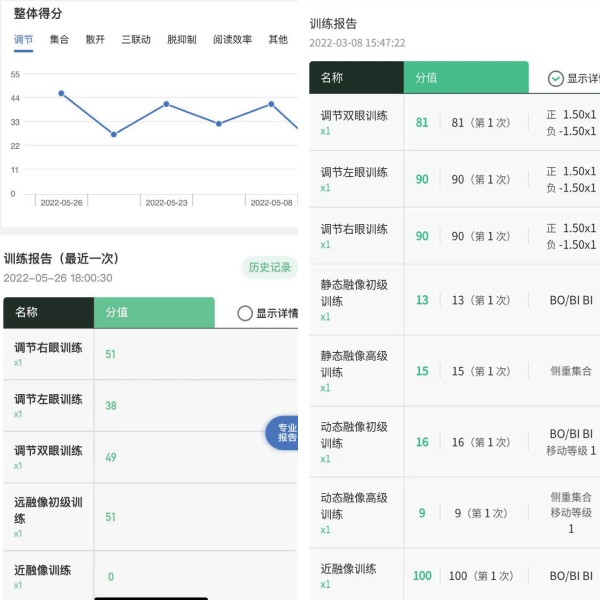Click the 16（第1次）detail cell
The height and width of the screenshot is (600, 600).
tap(481, 442)
